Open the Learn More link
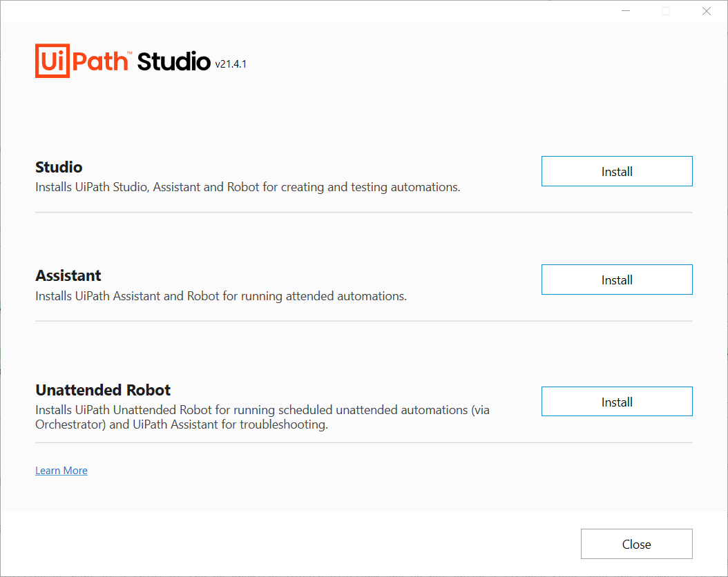Image resolution: width=728 pixels, height=577 pixels. [x=61, y=470]
